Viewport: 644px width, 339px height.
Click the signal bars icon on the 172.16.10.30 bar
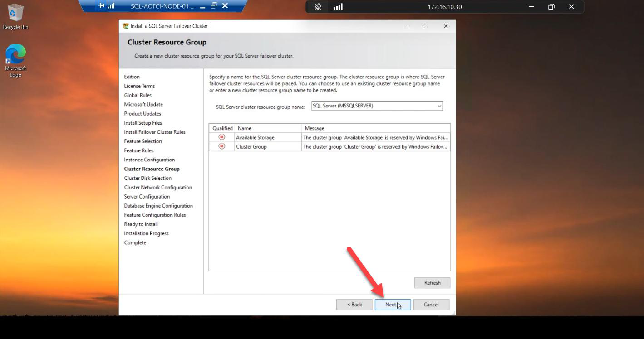click(x=338, y=7)
